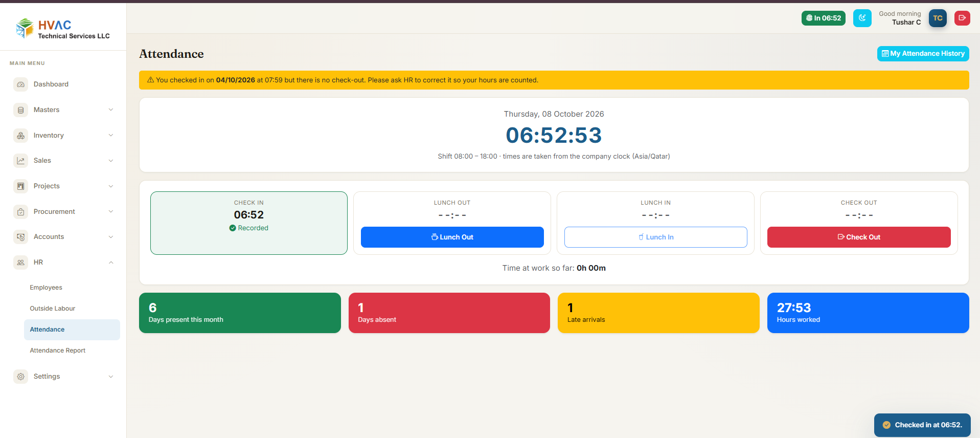Collapse the HR menu chevron

pos(111,262)
